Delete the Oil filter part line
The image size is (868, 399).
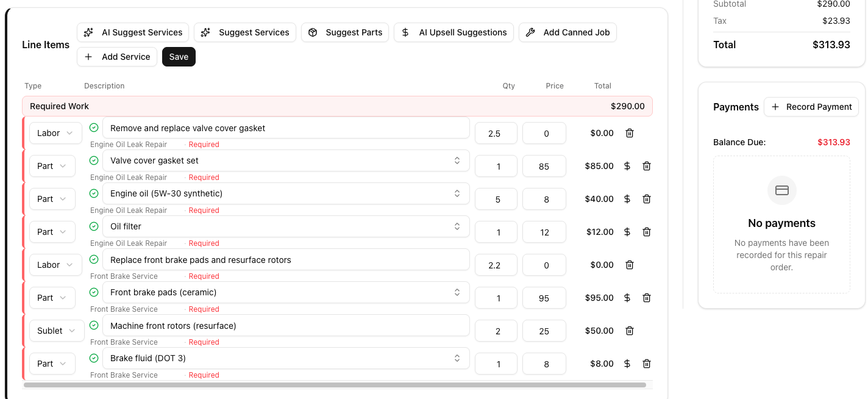[647, 232]
